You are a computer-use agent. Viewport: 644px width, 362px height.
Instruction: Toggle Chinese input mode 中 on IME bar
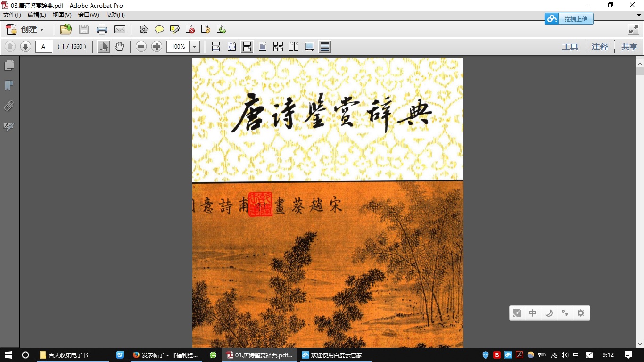(533, 313)
